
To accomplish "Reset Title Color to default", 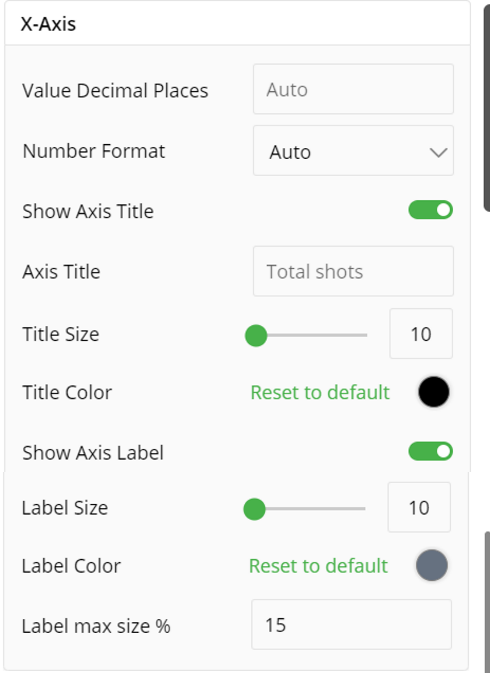I will (x=320, y=392).
